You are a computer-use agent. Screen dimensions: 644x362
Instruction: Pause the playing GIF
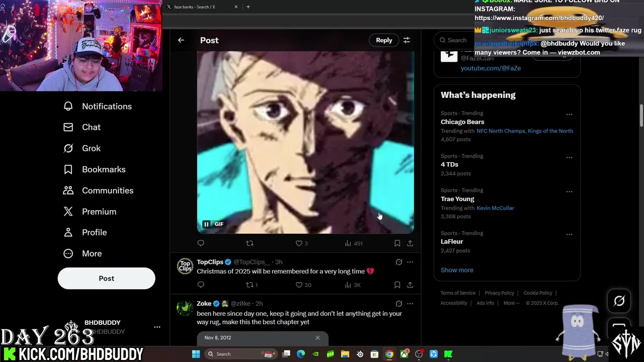pyautogui.click(x=206, y=224)
